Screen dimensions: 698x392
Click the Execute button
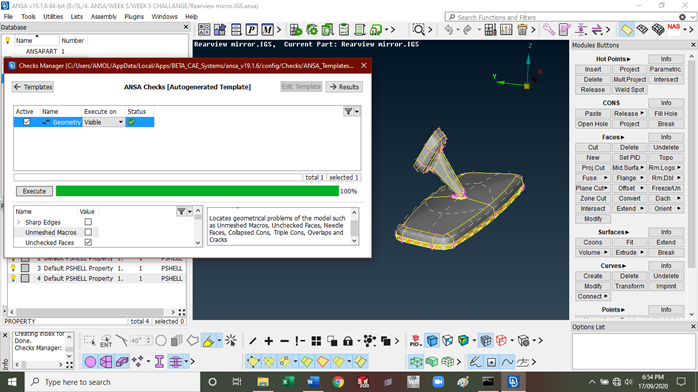[x=34, y=191]
